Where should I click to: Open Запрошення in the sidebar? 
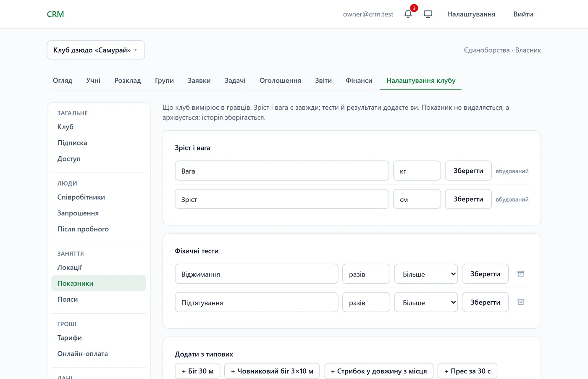[99, 213]
